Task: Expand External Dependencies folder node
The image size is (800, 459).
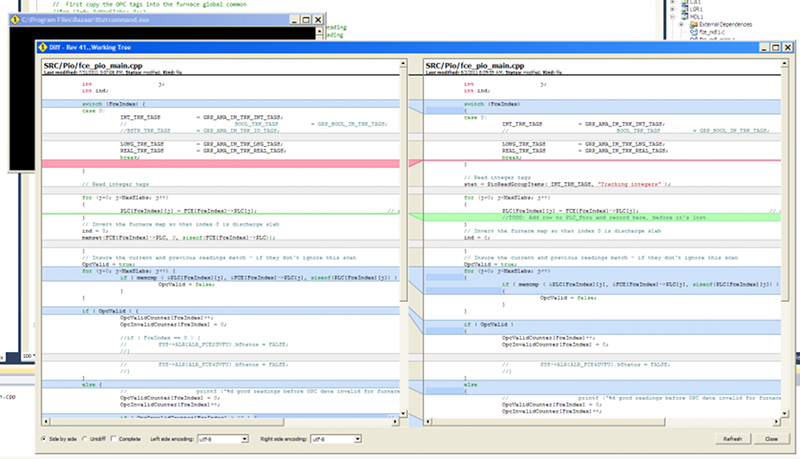Action: pyautogui.click(x=682, y=24)
